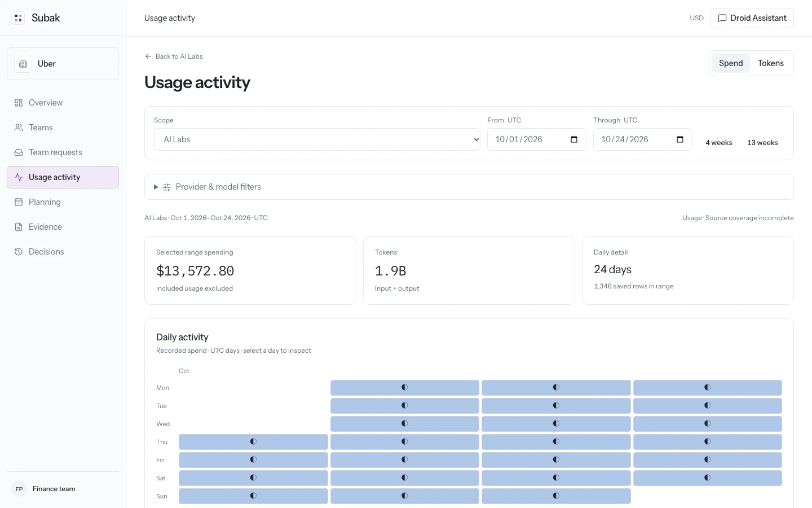Click the 1.9B tokens value
812x508 pixels.
(x=391, y=271)
